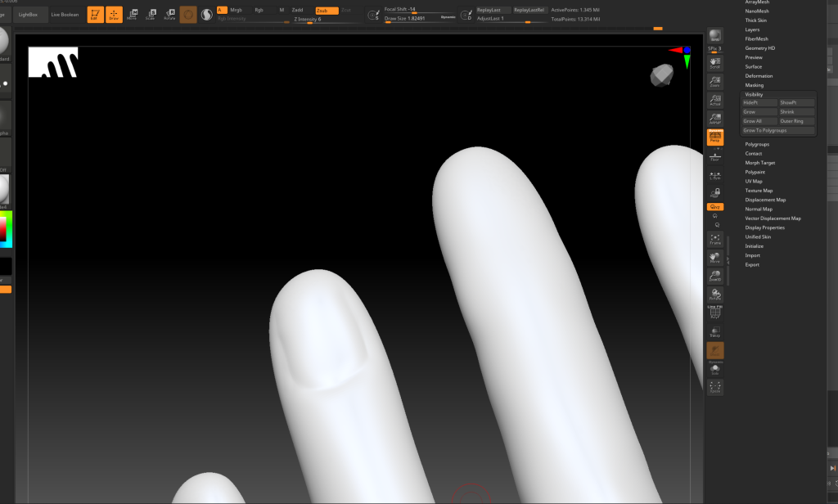Click the sculptris pro mode icon

pyautogui.click(x=207, y=15)
